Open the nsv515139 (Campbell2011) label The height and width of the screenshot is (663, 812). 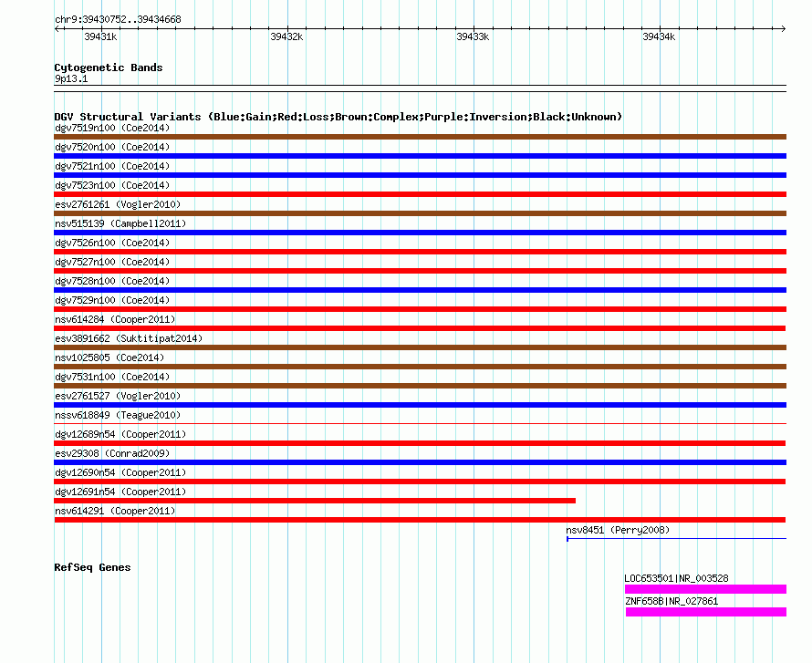click(x=120, y=223)
